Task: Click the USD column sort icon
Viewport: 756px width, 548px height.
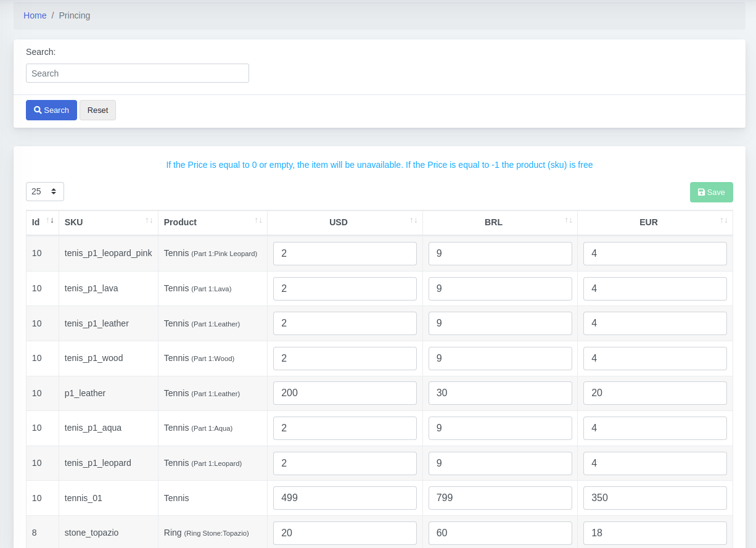Action: coord(414,220)
